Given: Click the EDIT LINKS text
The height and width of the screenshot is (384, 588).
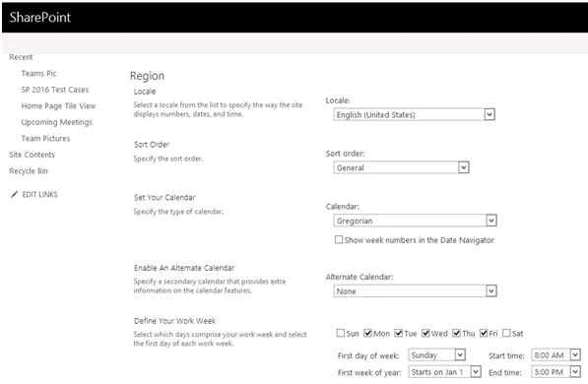Looking at the screenshot, I should click(x=39, y=194).
